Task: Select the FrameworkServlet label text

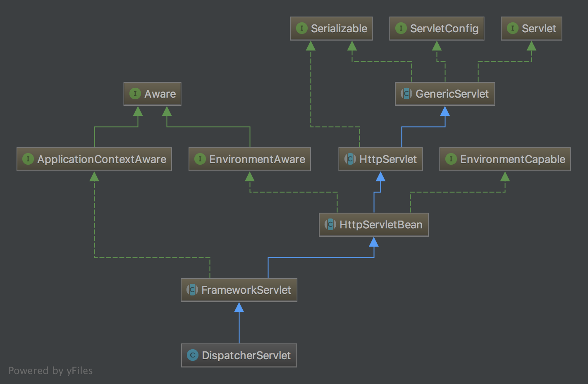Action: point(246,290)
